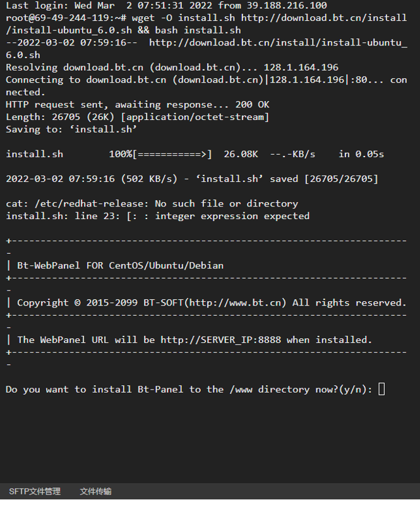
Task: Click the 'application/octet-stream' content type text
Action: (x=195, y=117)
